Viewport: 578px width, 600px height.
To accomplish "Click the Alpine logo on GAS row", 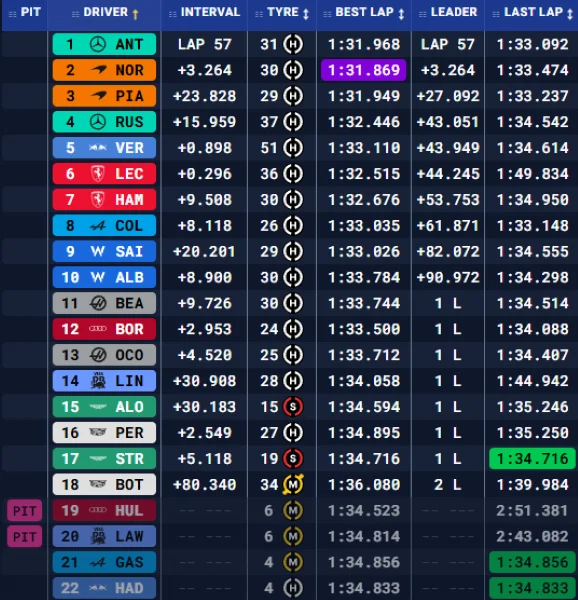I will point(98,562).
